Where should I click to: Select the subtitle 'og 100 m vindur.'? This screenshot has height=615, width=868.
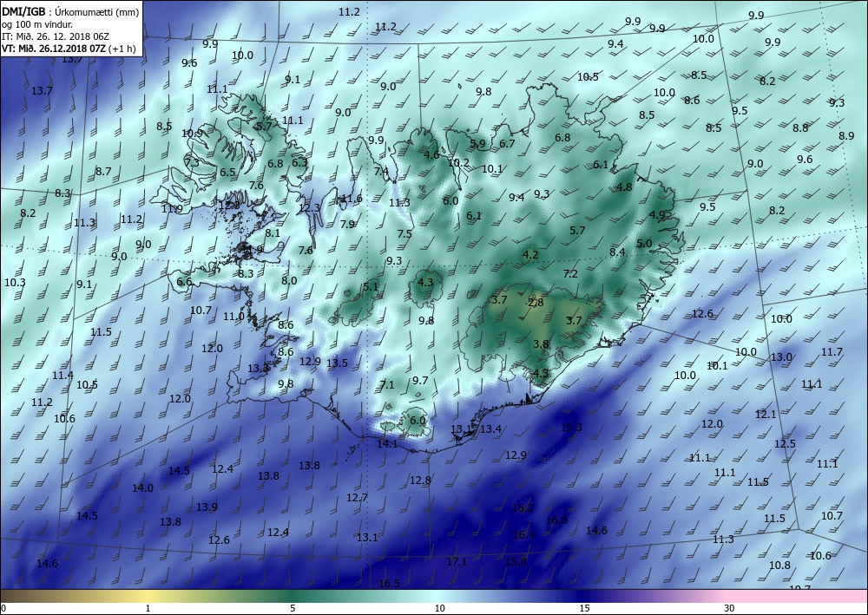pos(37,24)
